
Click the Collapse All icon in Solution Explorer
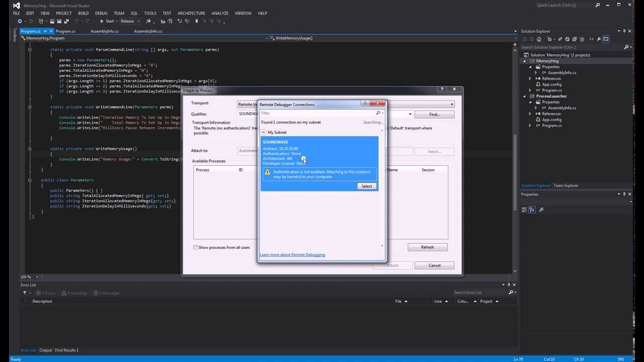click(x=576, y=39)
